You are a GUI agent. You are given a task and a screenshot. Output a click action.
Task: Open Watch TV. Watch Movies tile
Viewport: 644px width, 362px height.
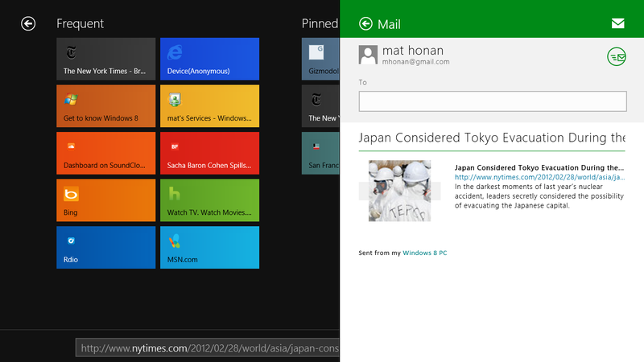[x=209, y=200]
